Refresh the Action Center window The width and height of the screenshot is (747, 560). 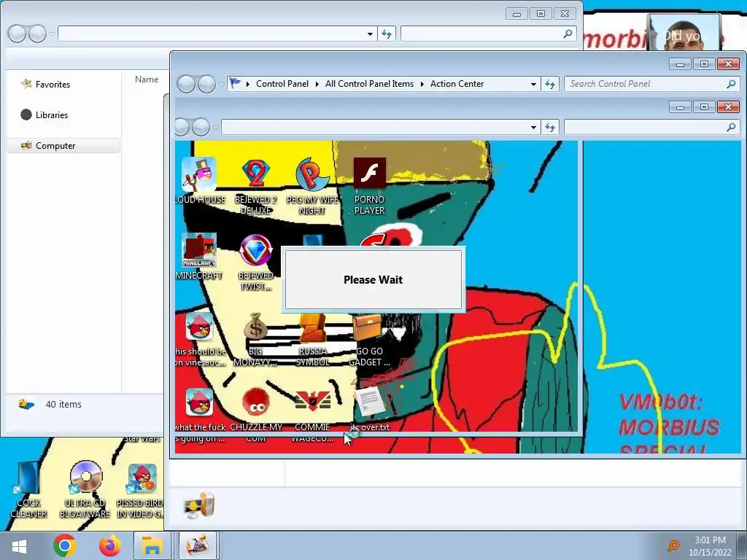pos(550,85)
